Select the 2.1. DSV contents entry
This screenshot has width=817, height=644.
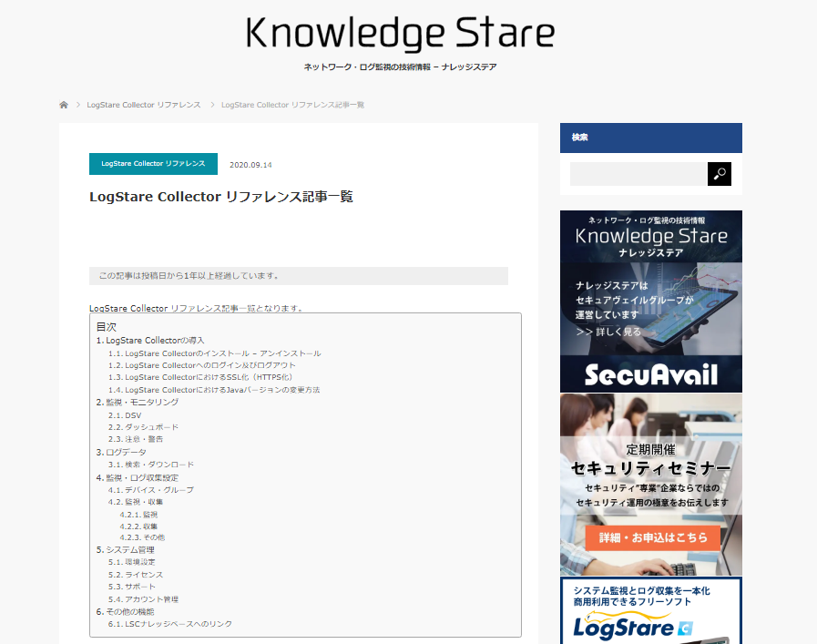(125, 415)
